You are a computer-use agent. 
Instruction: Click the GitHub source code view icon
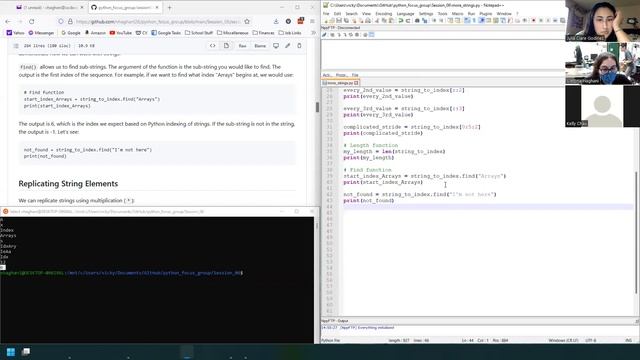coord(213,46)
